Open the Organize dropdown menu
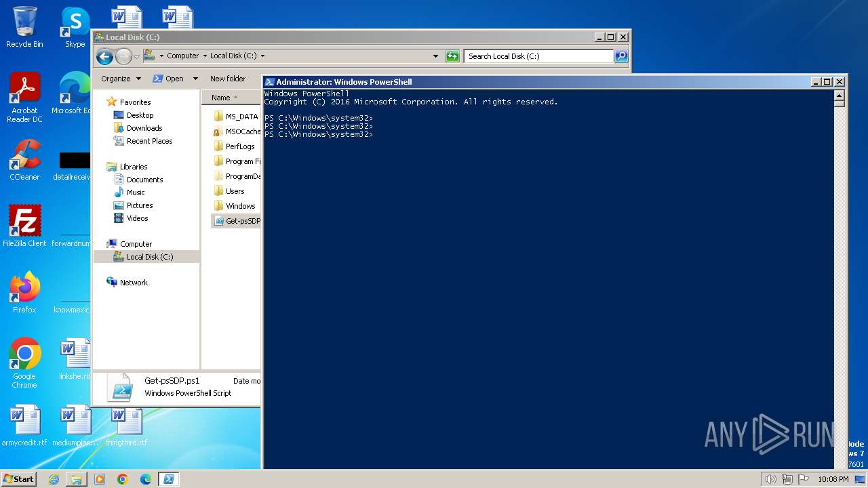 [121, 79]
